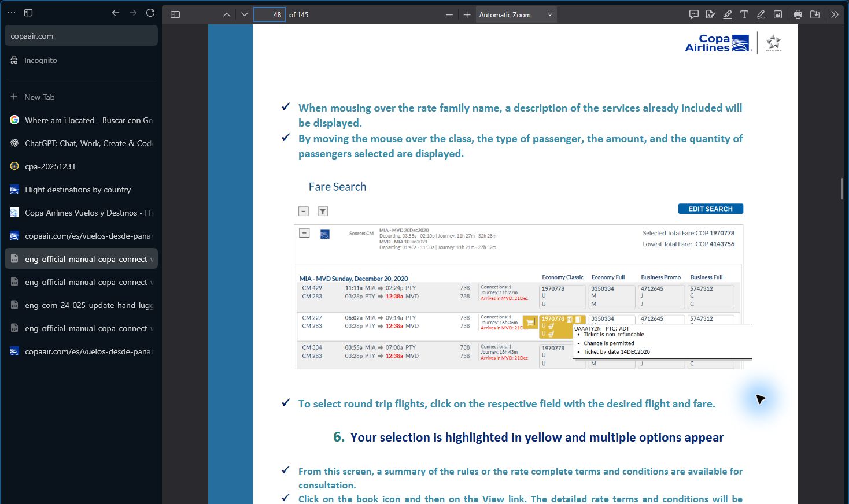Click the filter funnel icon under Fare Search
849x504 pixels.
point(323,212)
